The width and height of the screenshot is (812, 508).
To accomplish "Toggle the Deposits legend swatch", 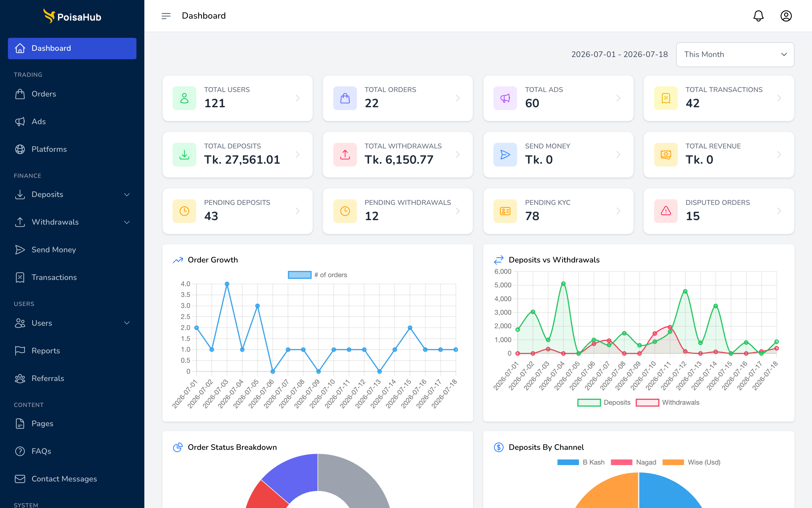I will (589, 402).
